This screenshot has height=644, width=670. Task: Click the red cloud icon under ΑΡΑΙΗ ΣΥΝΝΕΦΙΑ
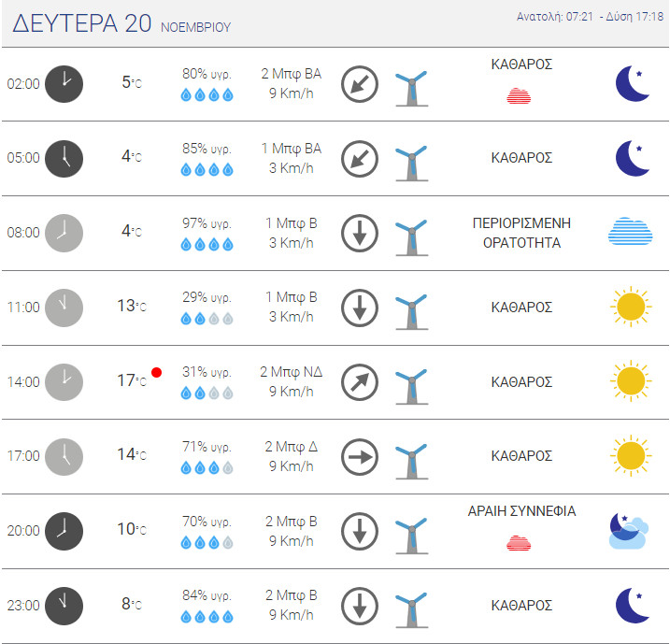(519, 542)
